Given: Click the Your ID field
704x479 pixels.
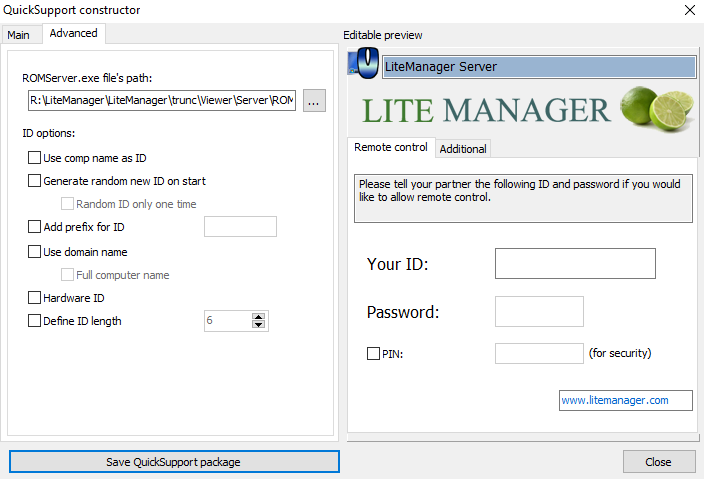Looking at the screenshot, I should (575, 264).
